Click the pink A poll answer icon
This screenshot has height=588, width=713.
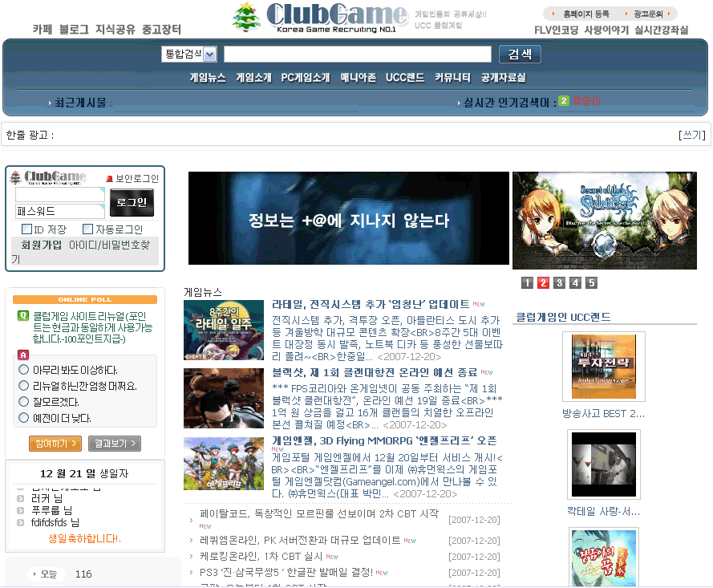pyautogui.click(x=22, y=355)
